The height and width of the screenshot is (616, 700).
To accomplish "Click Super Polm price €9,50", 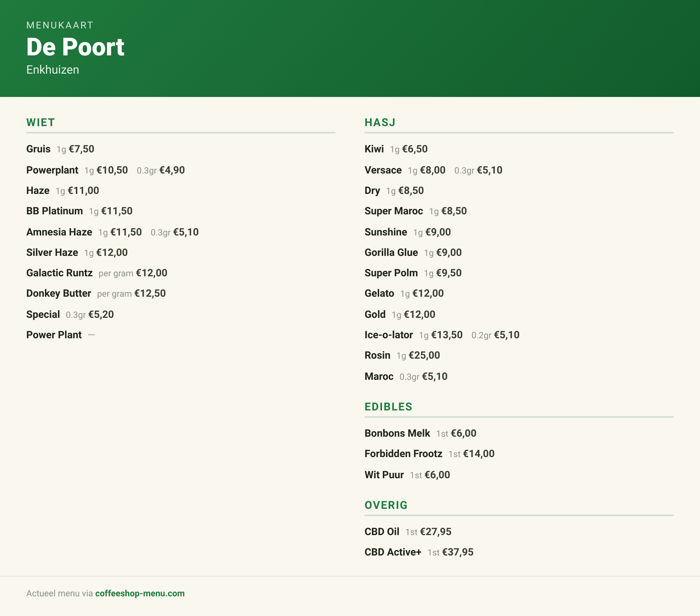I will coord(449,273).
